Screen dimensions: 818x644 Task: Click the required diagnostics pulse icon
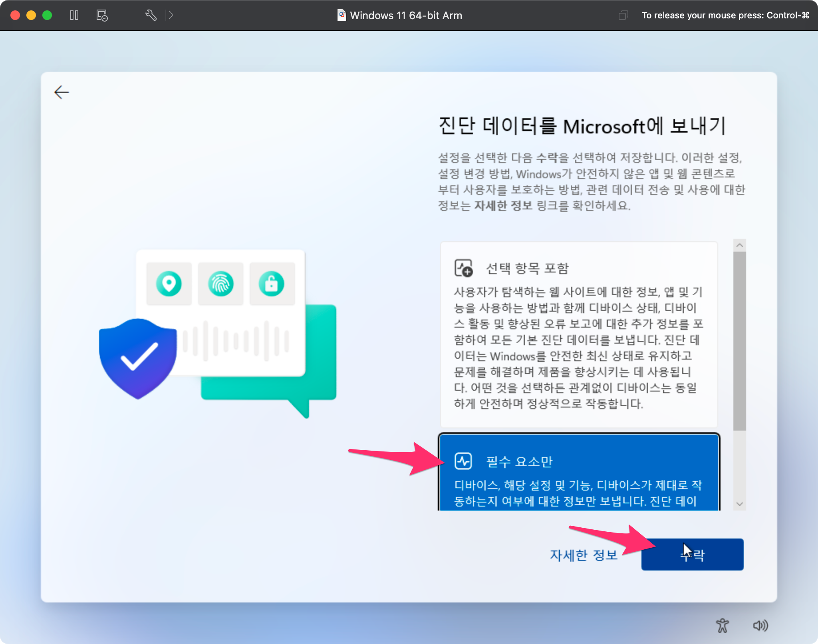pos(463,461)
